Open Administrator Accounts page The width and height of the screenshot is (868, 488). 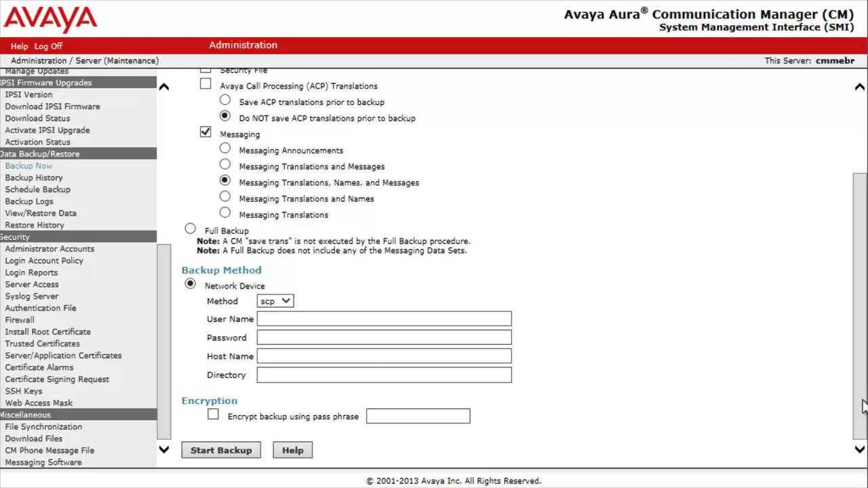pyautogui.click(x=50, y=249)
